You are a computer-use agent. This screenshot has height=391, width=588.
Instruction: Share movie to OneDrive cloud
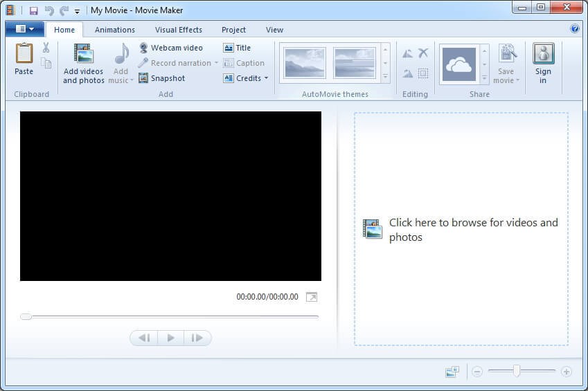459,64
